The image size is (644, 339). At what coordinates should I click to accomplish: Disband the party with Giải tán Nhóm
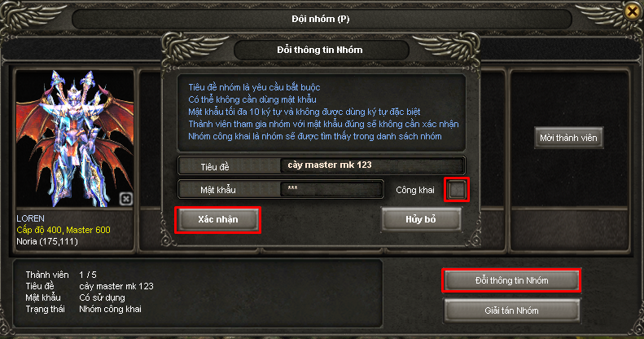tap(511, 310)
